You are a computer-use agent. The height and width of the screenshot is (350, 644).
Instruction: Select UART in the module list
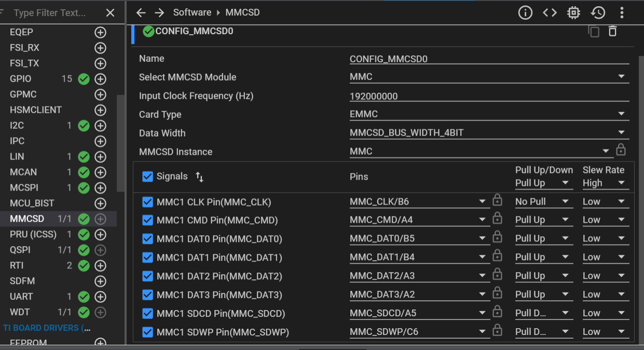coord(21,297)
